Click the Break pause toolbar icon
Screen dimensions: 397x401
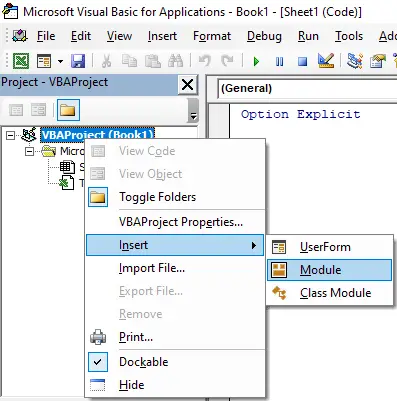tap(279, 62)
